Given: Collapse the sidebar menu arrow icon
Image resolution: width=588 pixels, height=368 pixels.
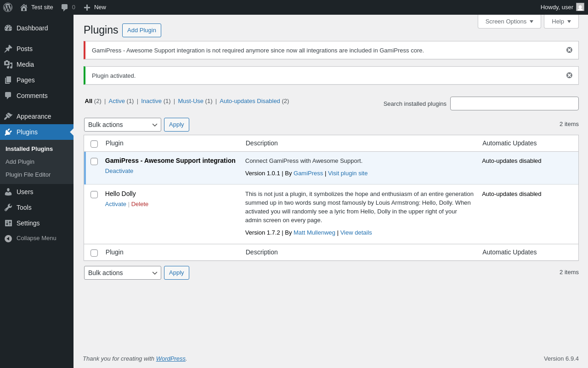Looking at the screenshot, I should pyautogui.click(x=8, y=238).
